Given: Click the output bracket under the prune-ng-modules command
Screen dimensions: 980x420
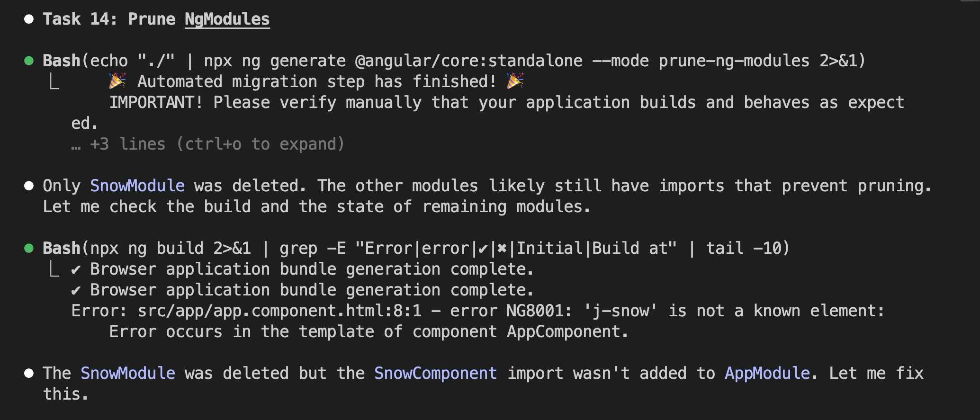Looking at the screenshot, I should click(x=54, y=82).
